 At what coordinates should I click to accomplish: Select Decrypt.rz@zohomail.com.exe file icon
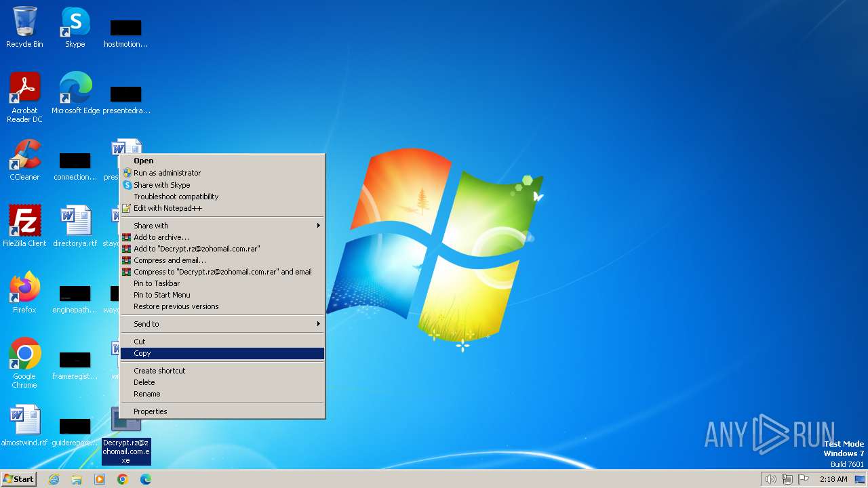[126, 436]
